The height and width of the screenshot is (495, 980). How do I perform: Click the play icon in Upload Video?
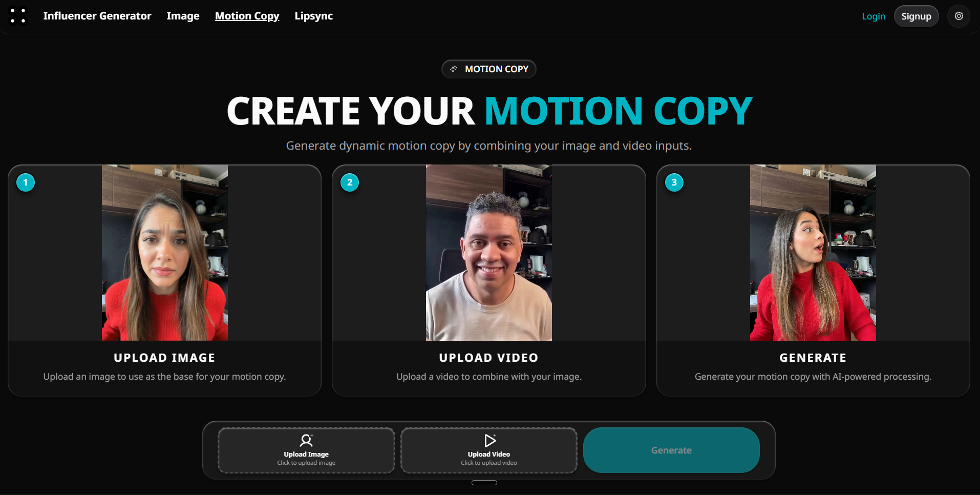pyautogui.click(x=489, y=440)
